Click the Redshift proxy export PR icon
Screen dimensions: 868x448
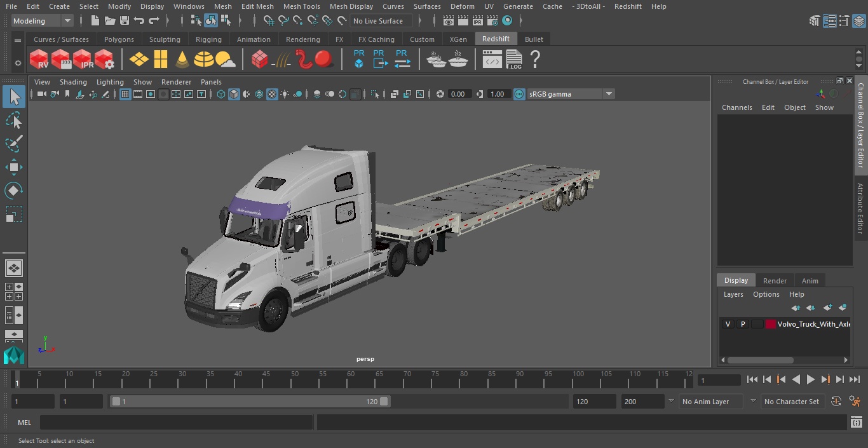(x=380, y=59)
